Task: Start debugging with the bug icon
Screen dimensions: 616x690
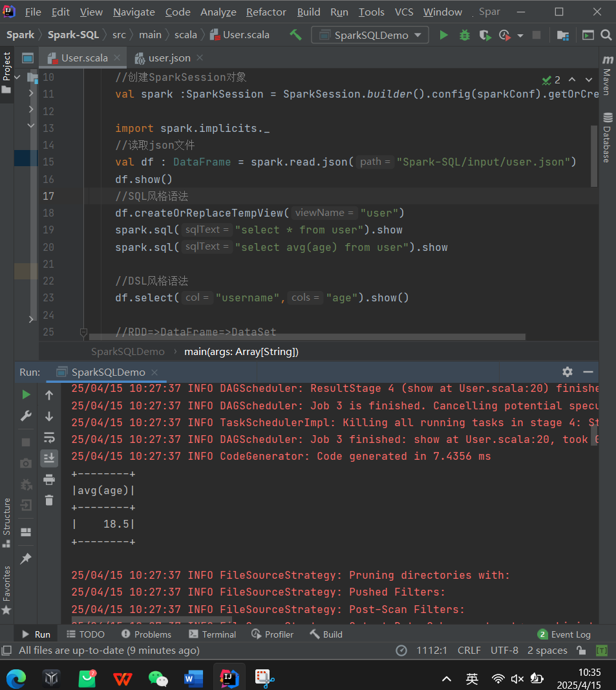Action: pyautogui.click(x=464, y=35)
